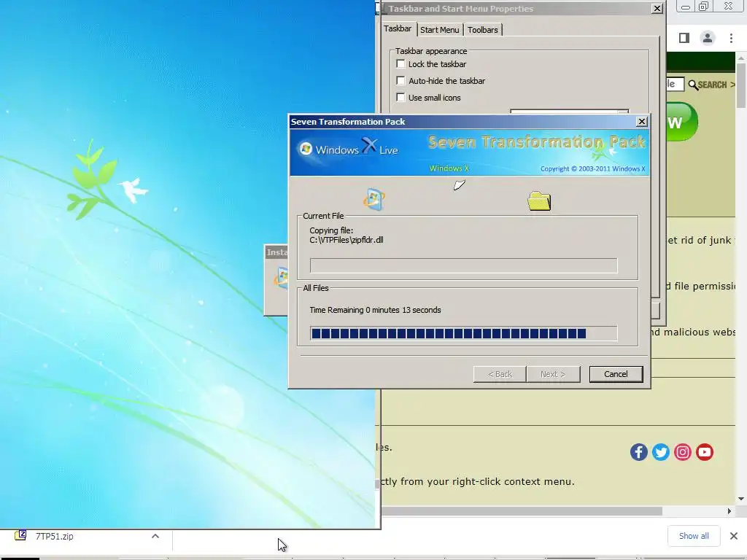747x560 pixels.
Task: Click the flying paper icon in the installer
Action: click(460, 184)
